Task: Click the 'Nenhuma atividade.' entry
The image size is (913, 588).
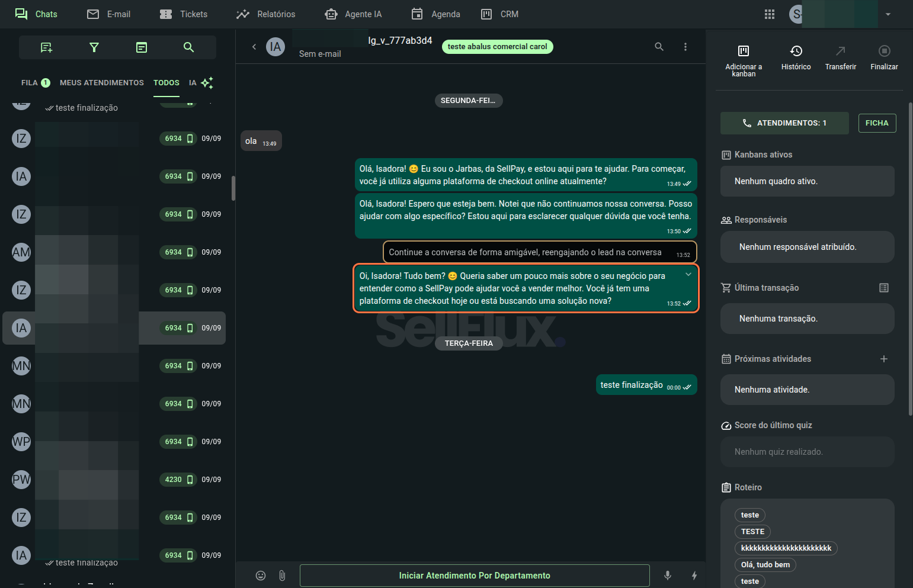Action: pos(808,390)
